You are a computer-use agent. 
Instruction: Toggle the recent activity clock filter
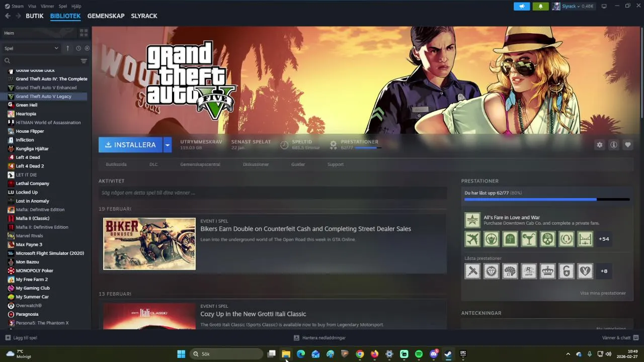(x=78, y=48)
